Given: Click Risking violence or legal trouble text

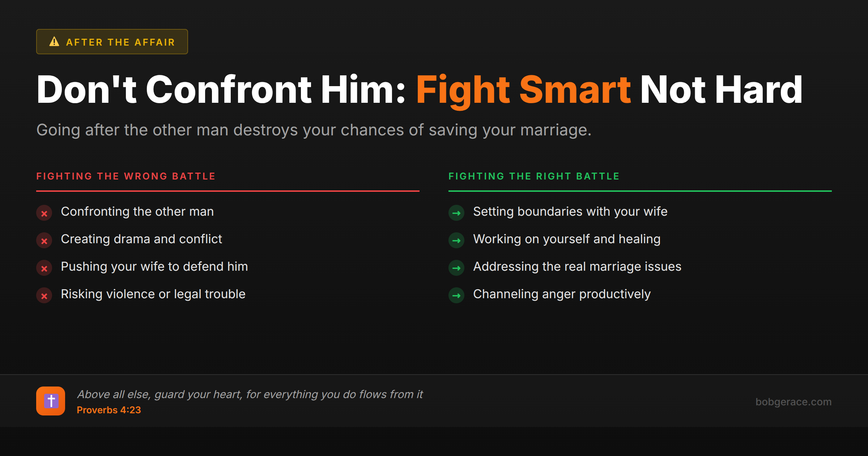Looking at the screenshot, I should [x=153, y=294].
